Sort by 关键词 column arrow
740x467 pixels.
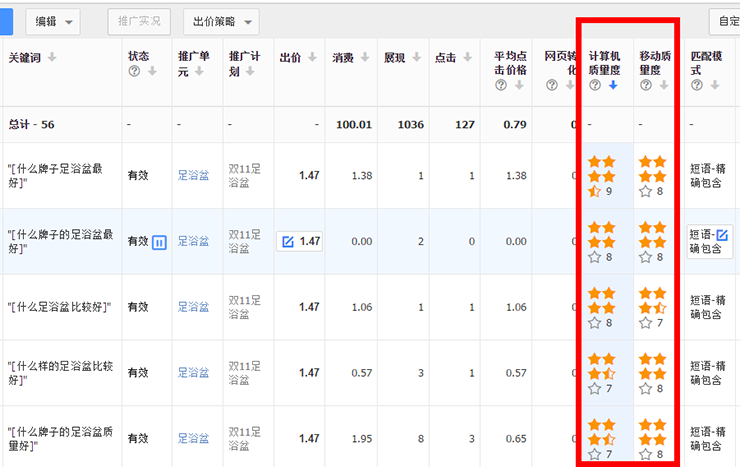click(52, 58)
